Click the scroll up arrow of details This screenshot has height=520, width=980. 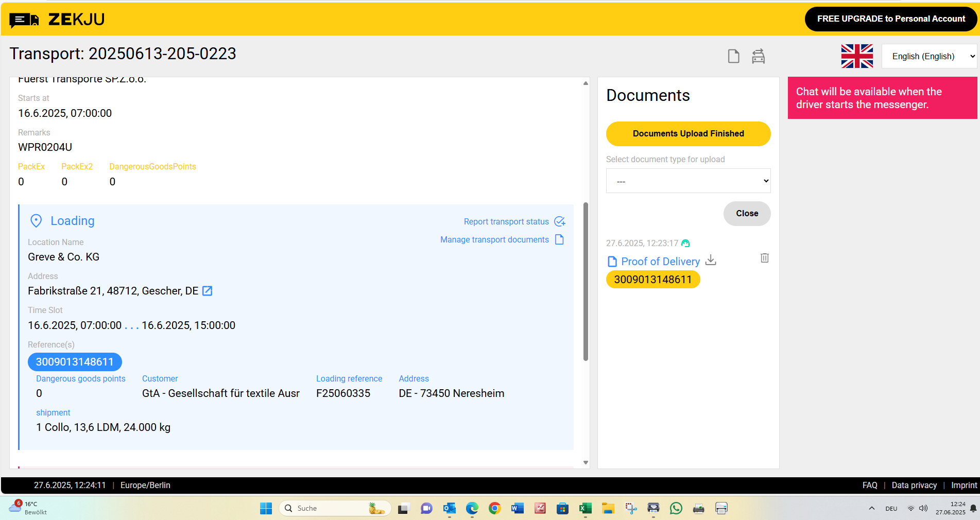[x=586, y=83]
